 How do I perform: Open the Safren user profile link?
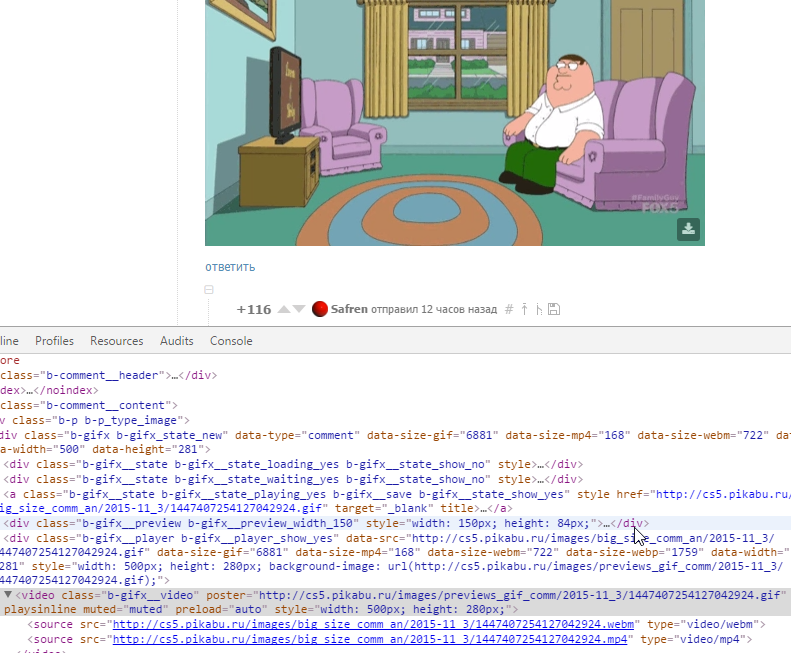pyautogui.click(x=349, y=309)
